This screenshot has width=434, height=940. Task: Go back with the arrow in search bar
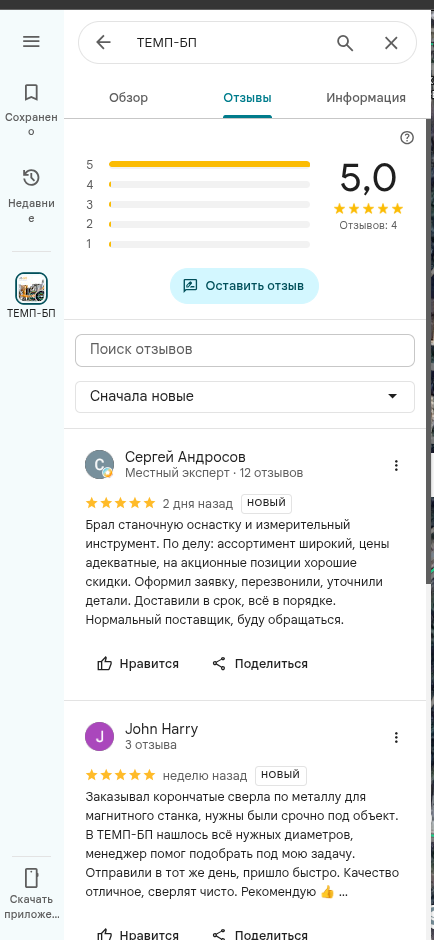pos(104,42)
